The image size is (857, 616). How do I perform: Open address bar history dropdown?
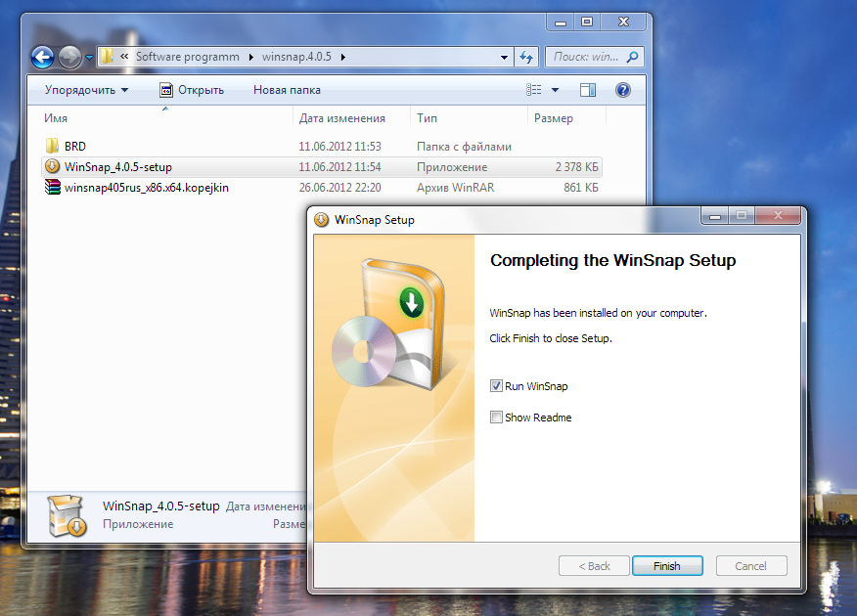coord(504,57)
